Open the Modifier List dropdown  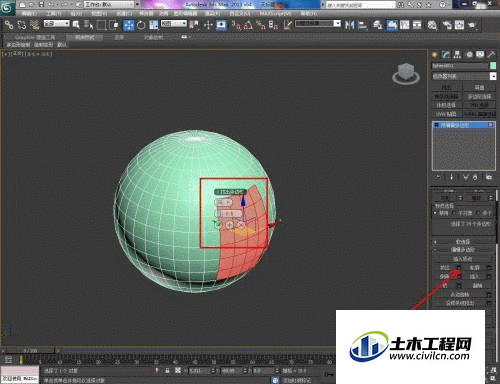(x=464, y=76)
